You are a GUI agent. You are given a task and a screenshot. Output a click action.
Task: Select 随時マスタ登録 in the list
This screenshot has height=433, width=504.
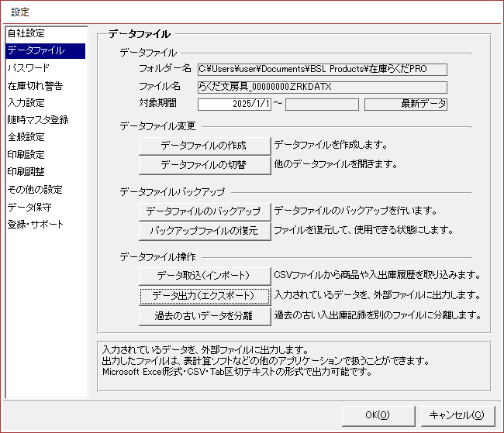click(x=38, y=120)
